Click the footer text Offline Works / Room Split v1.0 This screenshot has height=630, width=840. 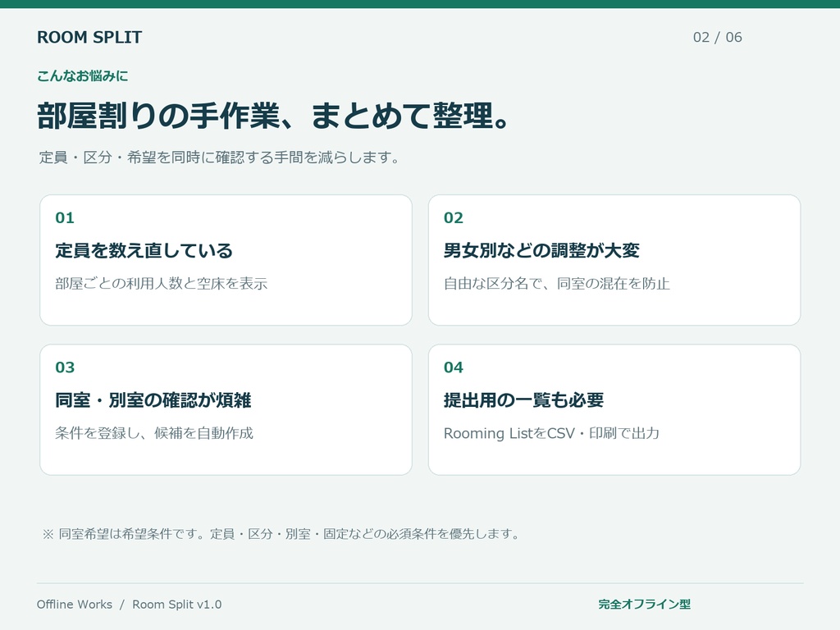[129, 605]
